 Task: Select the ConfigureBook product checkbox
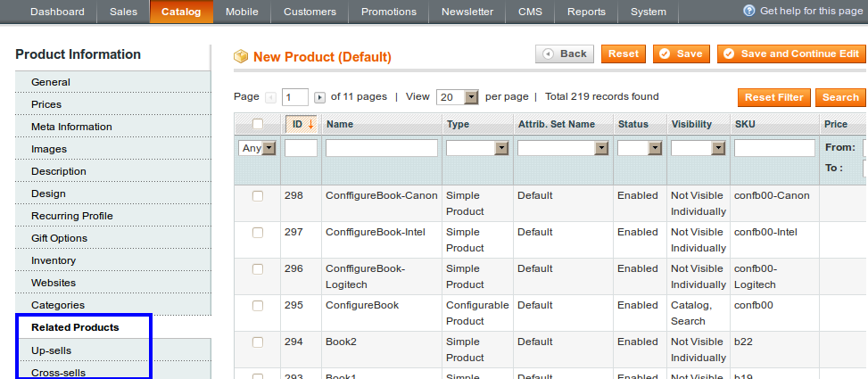pyautogui.click(x=258, y=305)
